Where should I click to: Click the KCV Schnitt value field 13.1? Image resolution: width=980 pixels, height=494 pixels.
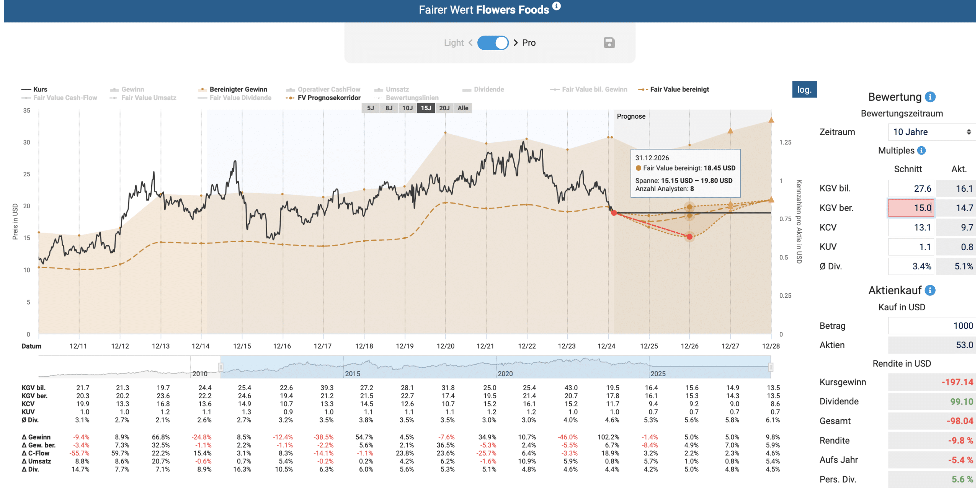pyautogui.click(x=911, y=227)
